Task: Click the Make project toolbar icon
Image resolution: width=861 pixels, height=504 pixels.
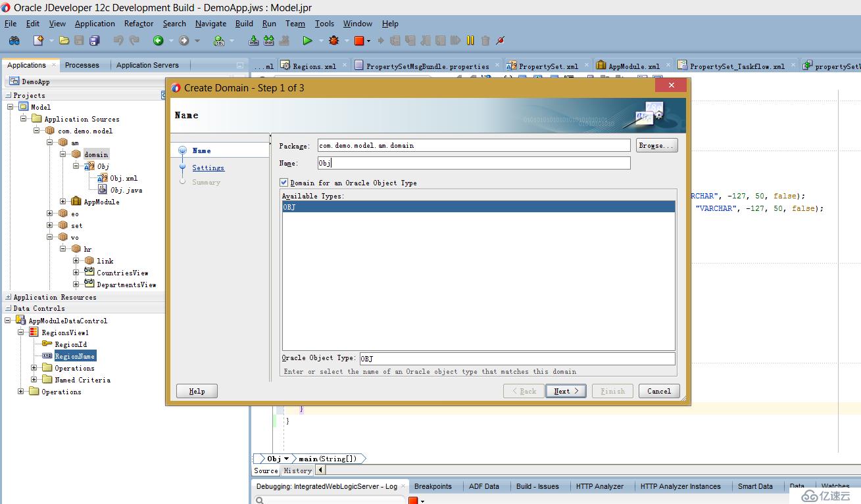Action: (x=253, y=41)
